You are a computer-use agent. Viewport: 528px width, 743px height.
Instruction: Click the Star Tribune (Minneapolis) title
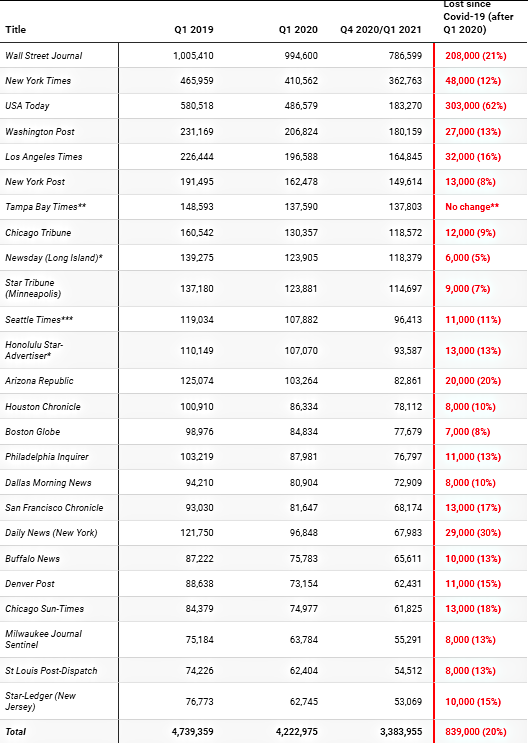tap(33, 288)
